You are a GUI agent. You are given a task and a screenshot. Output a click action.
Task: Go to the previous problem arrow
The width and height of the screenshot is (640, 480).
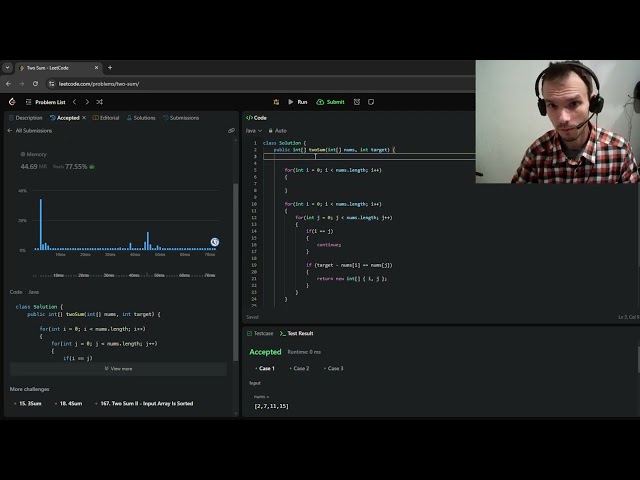74,102
